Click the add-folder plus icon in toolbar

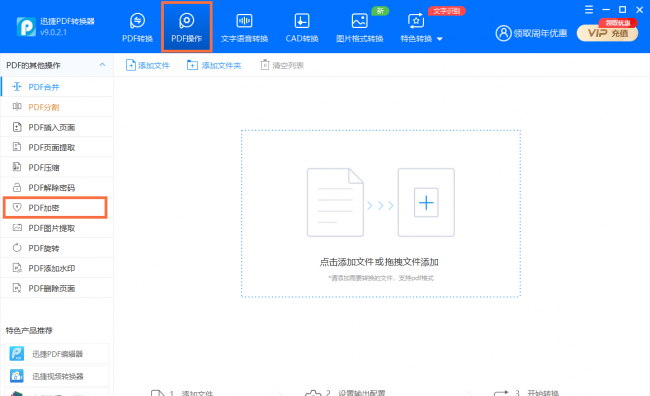point(192,65)
